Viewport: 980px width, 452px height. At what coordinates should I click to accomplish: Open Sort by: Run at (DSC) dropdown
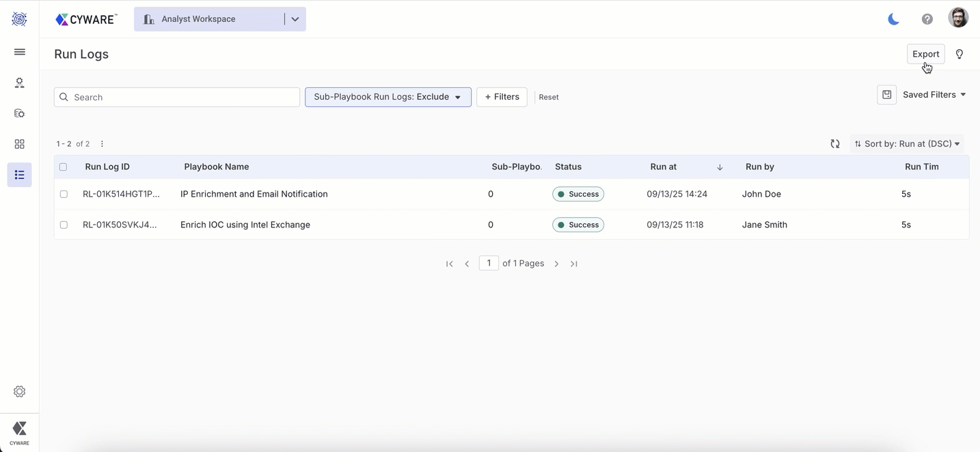point(907,144)
